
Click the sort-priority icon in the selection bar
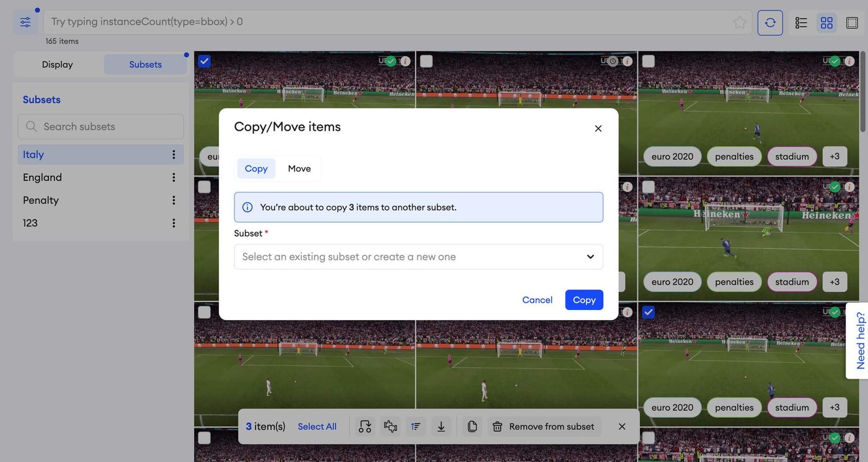pyautogui.click(x=415, y=427)
